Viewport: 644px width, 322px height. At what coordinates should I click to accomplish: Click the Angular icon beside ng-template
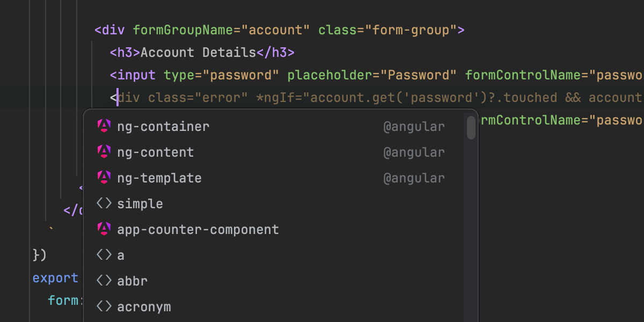(104, 178)
